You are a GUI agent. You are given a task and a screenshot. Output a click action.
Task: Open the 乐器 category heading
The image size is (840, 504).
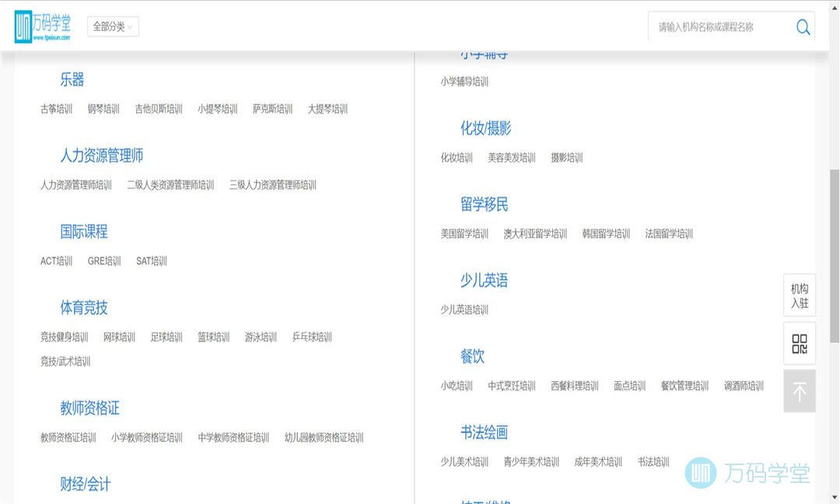click(72, 79)
